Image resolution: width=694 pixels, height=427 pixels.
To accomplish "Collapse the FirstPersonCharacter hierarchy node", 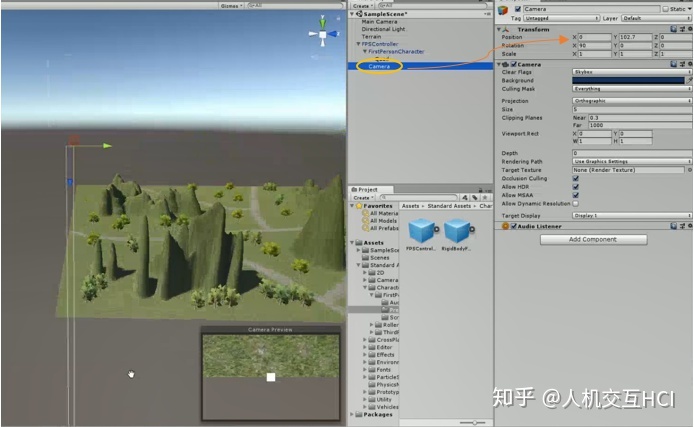I will coord(365,52).
